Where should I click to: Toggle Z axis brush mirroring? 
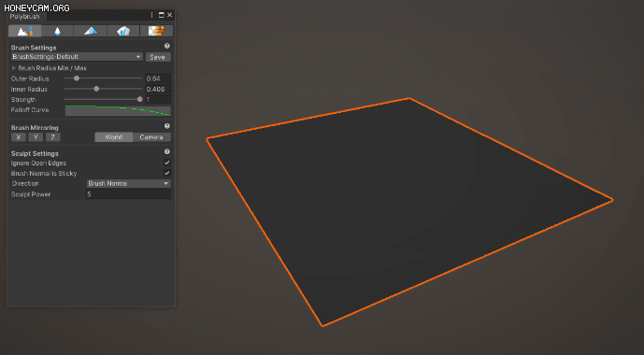coord(53,137)
